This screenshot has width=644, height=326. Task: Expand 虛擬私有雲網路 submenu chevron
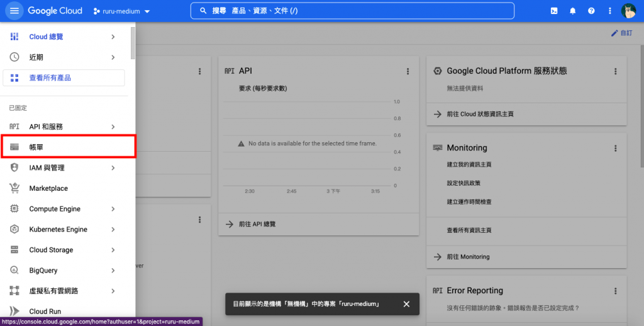click(113, 291)
